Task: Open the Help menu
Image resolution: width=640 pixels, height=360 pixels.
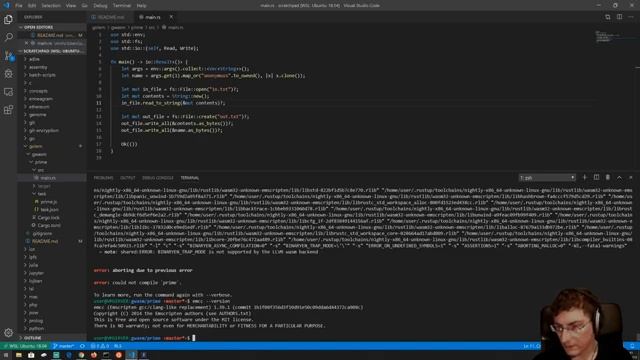Action: [141, 6]
